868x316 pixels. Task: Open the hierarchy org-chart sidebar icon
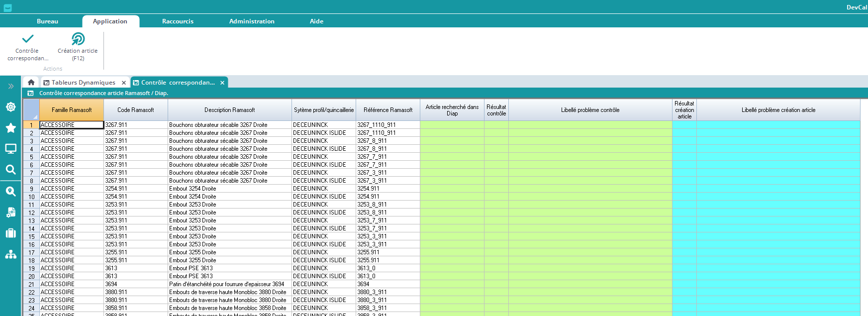point(10,255)
